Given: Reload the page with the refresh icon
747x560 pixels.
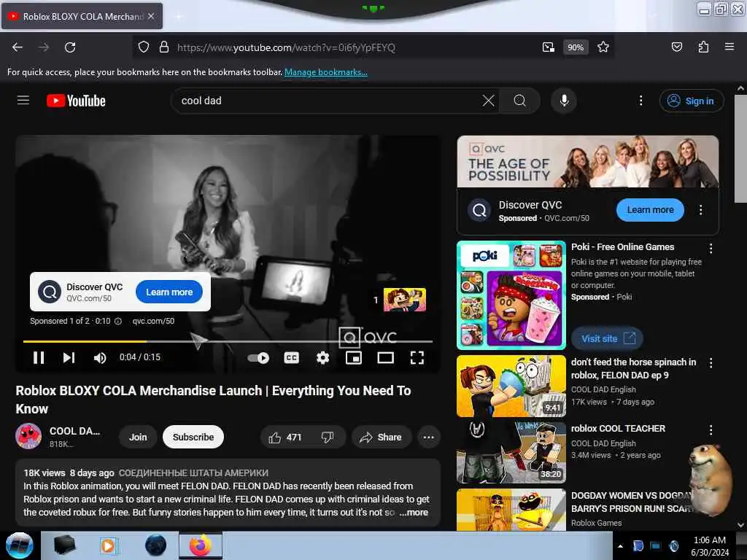Looking at the screenshot, I should coord(70,47).
